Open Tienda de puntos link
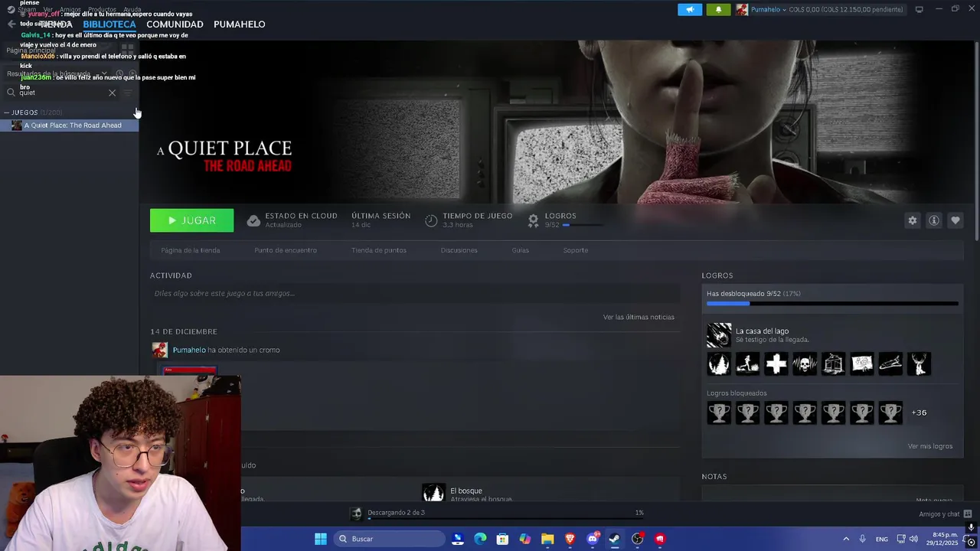Screen dimensions: 980x551 [379, 250]
